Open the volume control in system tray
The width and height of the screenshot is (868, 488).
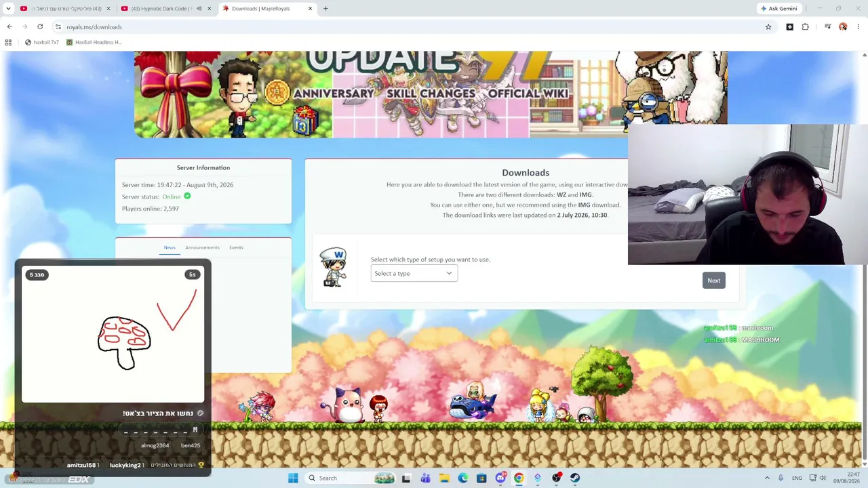click(x=823, y=478)
